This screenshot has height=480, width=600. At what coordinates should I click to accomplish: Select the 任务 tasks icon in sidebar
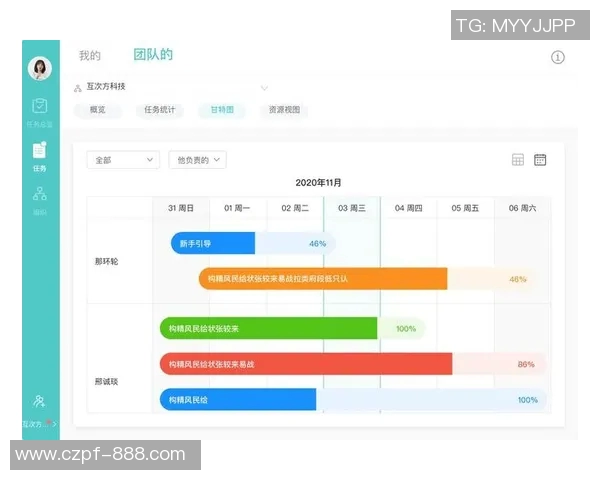[x=40, y=151]
